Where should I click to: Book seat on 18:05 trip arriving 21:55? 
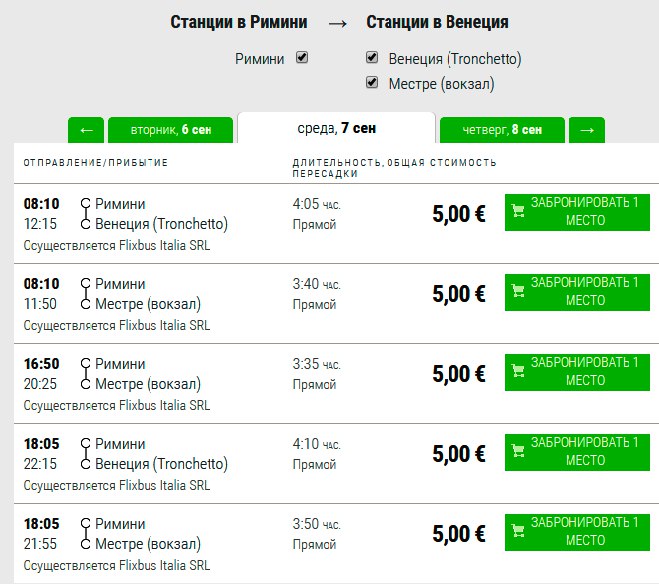577,532
